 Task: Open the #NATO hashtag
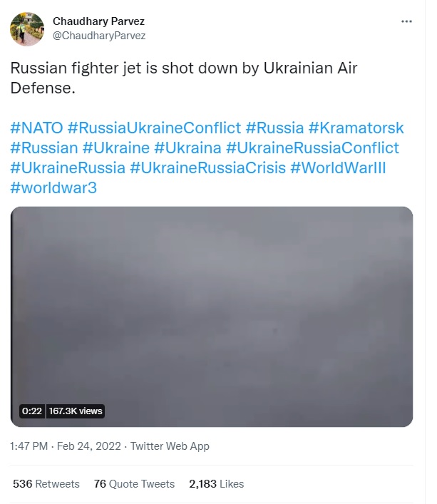click(x=36, y=128)
